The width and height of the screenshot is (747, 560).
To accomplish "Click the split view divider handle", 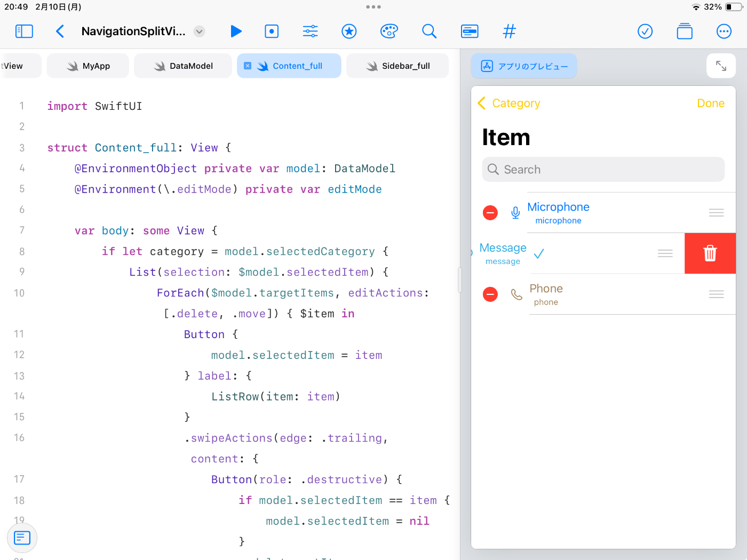I will coord(460,280).
